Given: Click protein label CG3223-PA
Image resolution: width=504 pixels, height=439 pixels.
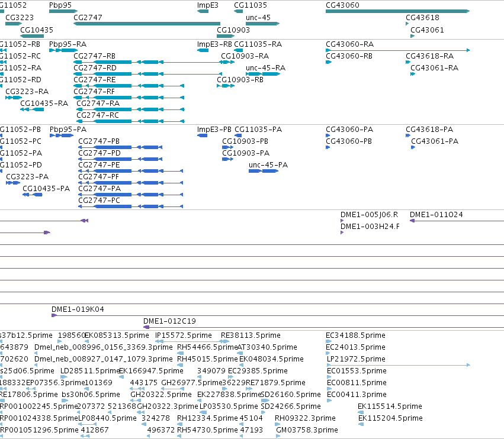Looking at the screenshot, I should (27, 177).
